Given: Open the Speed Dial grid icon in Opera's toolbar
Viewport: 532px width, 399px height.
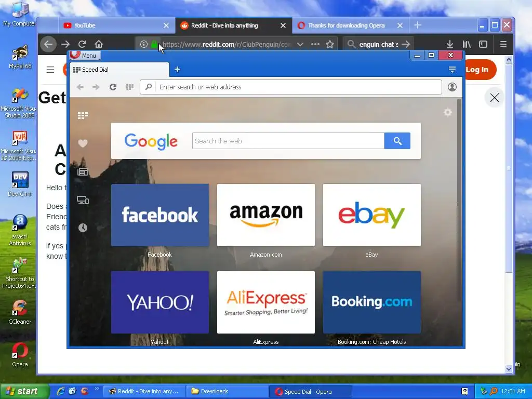Looking at the screenshot, I should coord(129,87).
